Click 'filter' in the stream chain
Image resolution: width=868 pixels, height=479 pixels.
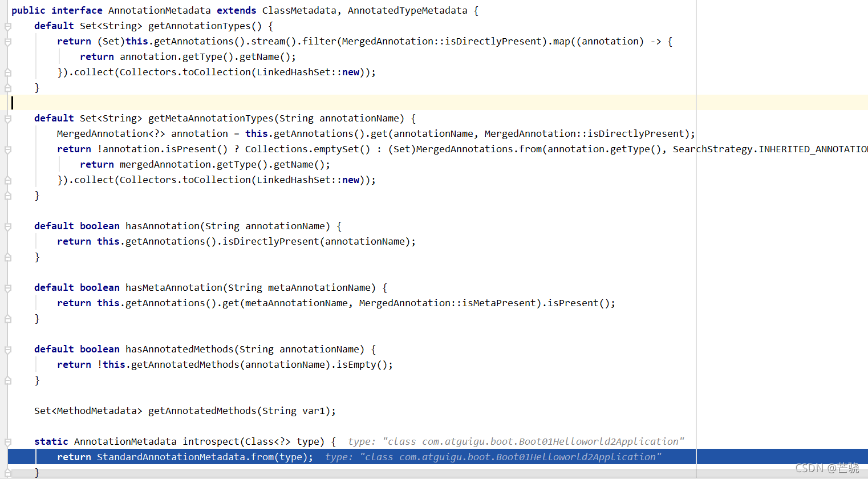[x=319, y=41]
